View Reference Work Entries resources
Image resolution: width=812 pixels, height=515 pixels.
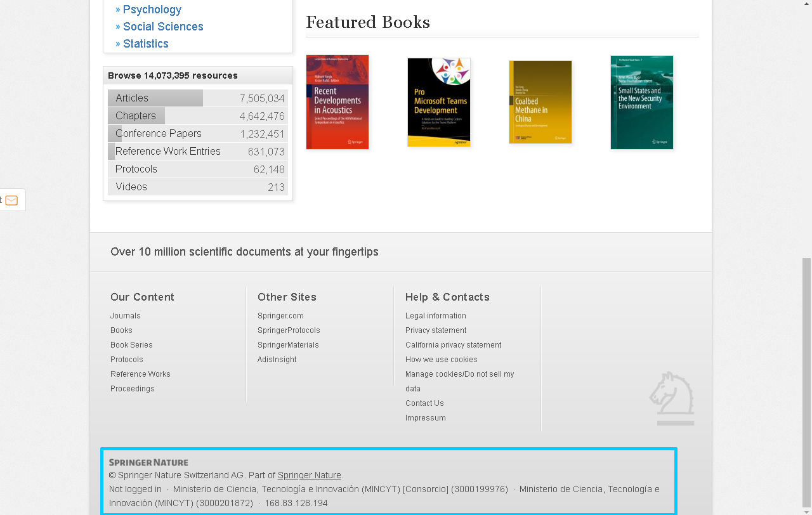168,152
